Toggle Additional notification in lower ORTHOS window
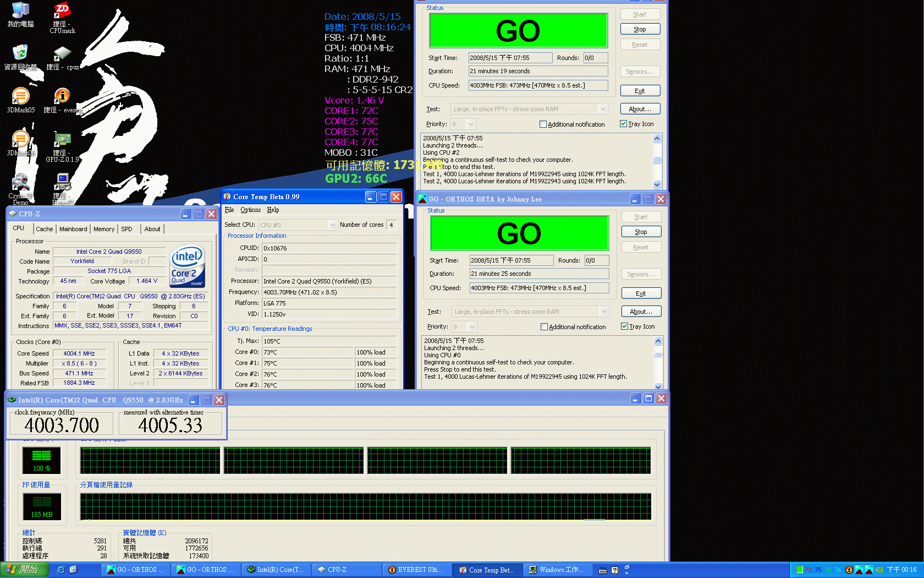The width and height of the screenshot is (924, 578). pyautogui.click(x=544, y=327)
